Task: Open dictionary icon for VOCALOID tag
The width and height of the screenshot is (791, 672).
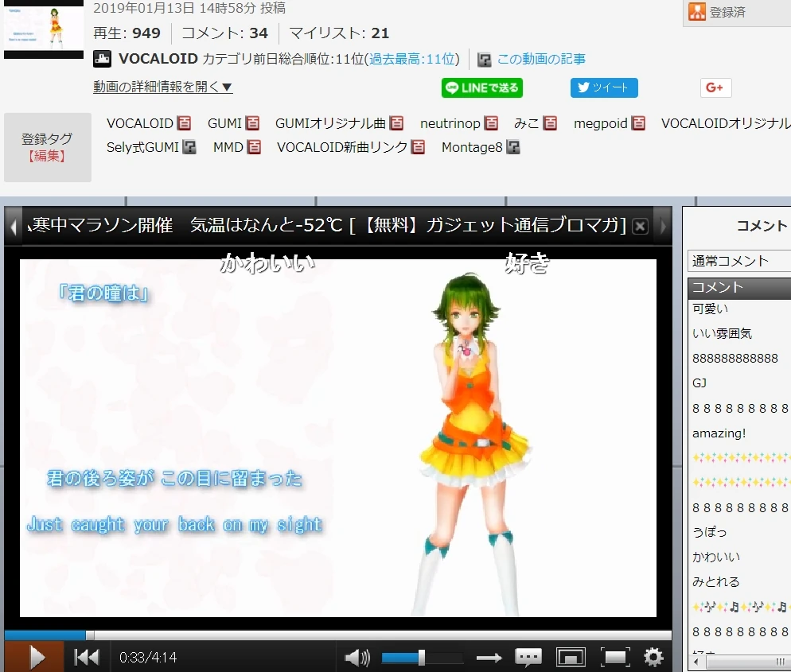Action: point(184,123)
